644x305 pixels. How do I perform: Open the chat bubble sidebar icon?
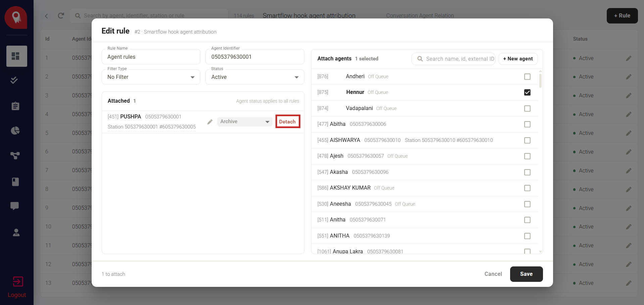14,206
